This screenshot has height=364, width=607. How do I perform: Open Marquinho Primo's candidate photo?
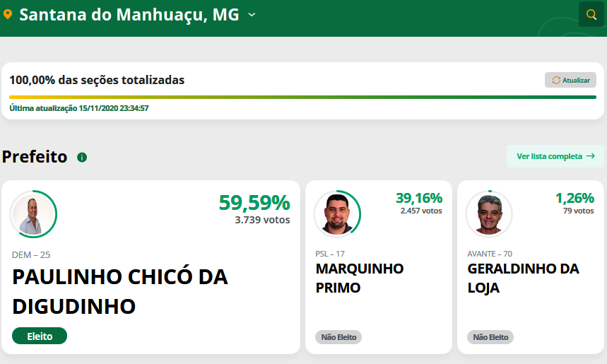tap(337, 213)
